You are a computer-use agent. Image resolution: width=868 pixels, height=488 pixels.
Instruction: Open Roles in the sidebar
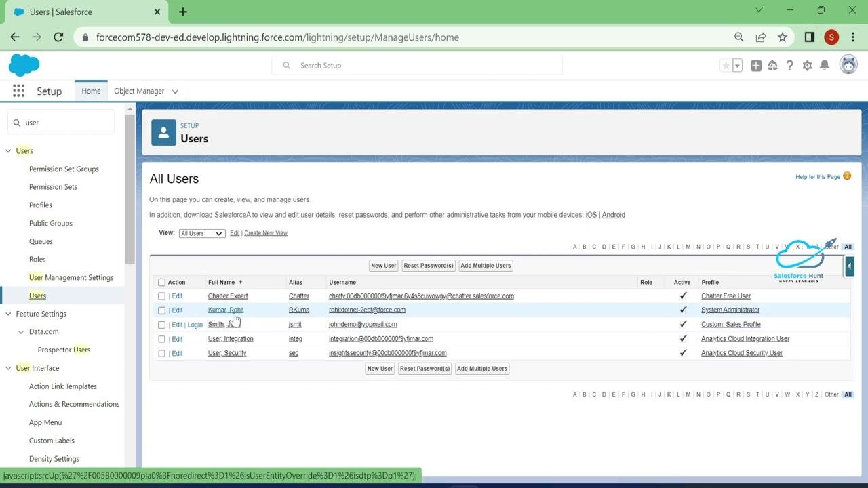pos(37,259)
